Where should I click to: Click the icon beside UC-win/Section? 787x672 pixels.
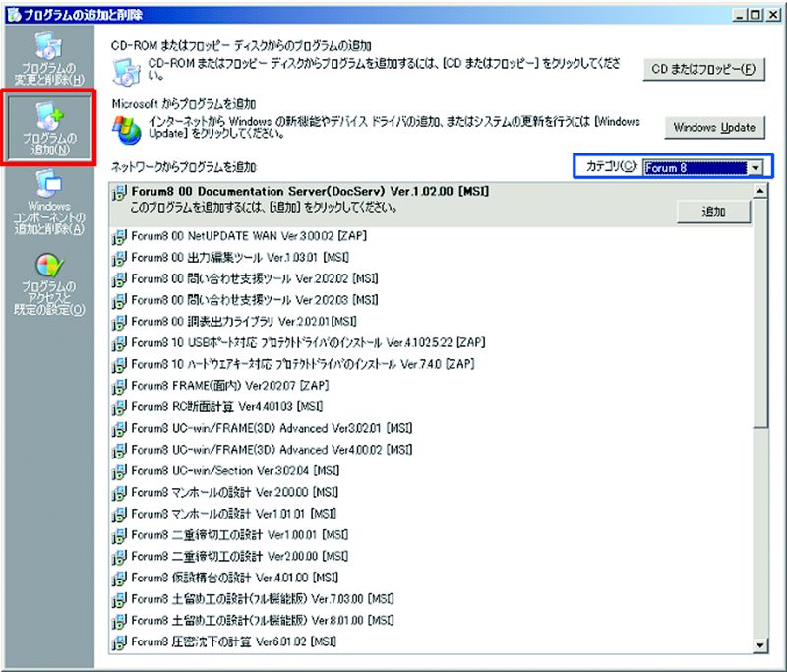(119, 471)
